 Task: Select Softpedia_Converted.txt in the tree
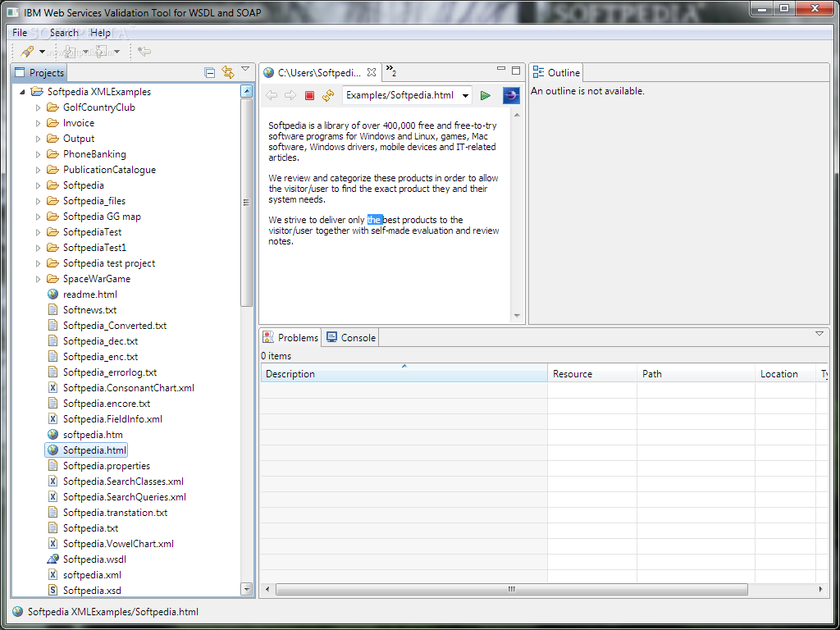pyautogui.click(x=115, y=325)
